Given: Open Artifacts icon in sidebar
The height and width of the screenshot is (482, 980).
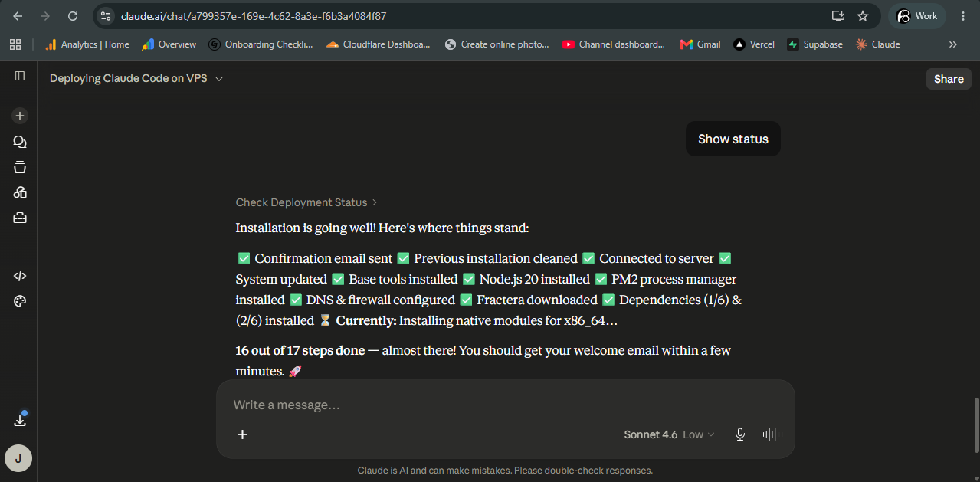Looking at the screenshot, I should pos(20,192).
